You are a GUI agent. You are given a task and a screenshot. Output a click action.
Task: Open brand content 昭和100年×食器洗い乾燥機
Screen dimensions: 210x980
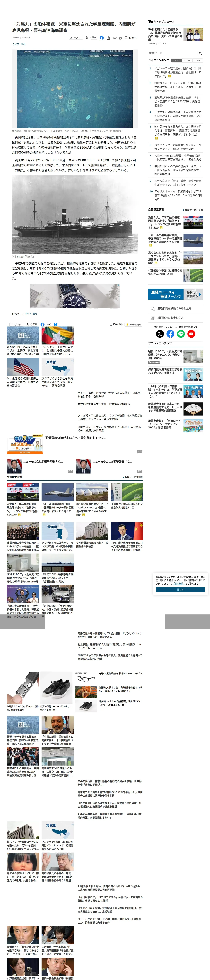point(165,355)
